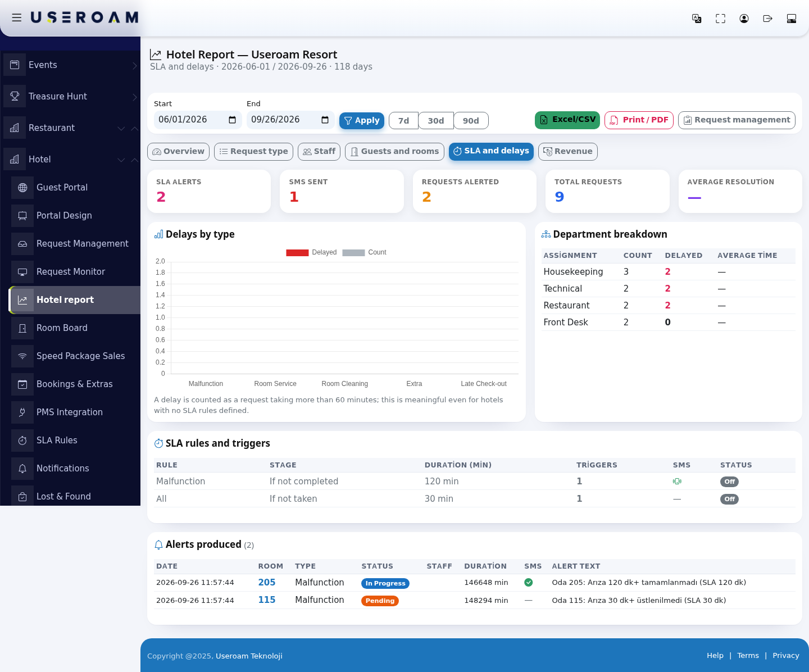809x672 pixels.
Task: Toggle the All rule Off status
Action: 729,499
